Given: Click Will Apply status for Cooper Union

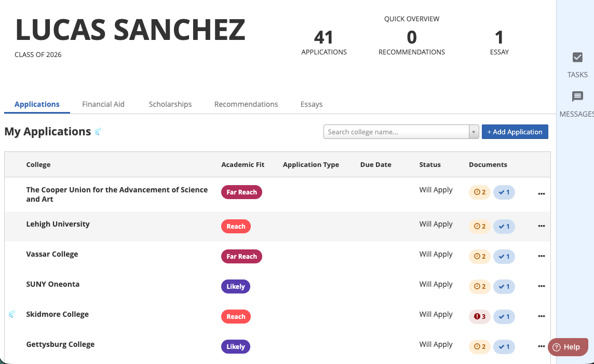Looking at the screenshot, I should 436,190.
